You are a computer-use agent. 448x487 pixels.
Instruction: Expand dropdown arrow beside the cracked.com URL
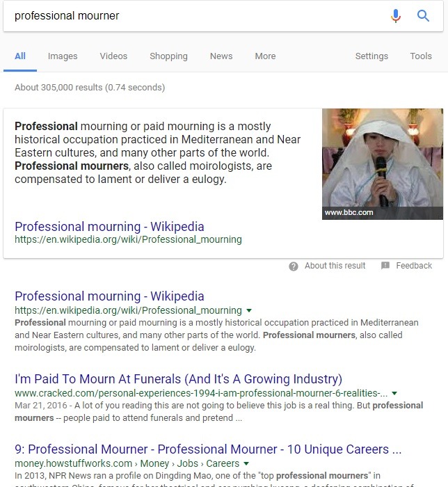pos(394,393)
